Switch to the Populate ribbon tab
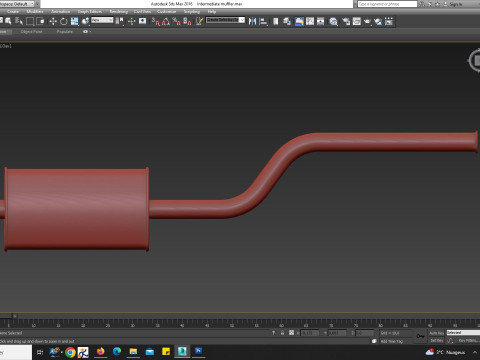The width and height of the screenshot is (480, 360). (65, 32)
